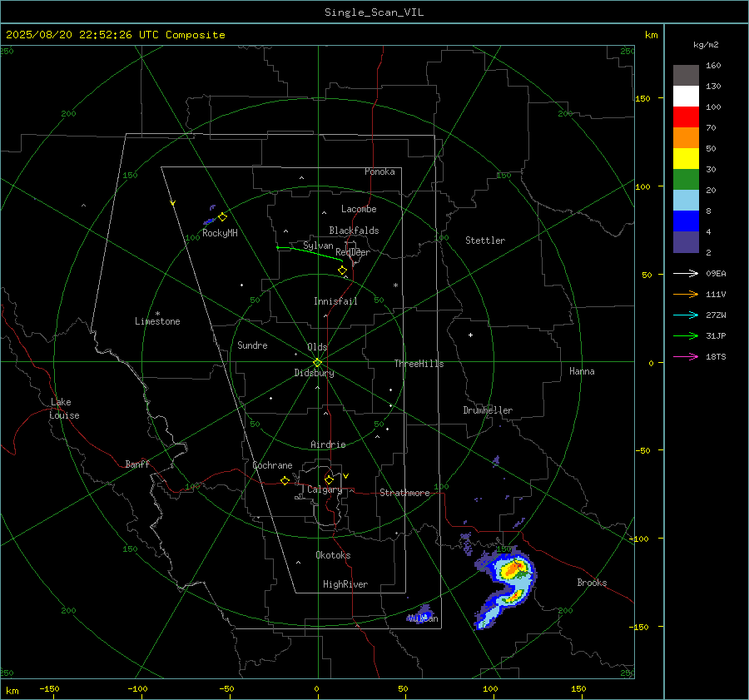Viewport: 749px width, 700px height.
Task: Click the kg/m2 units label
Action: (x=706, y=45)
